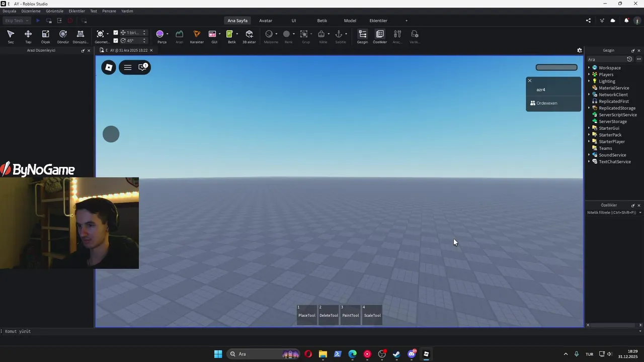Image resolution: width=644 pixels, height=362 pixels.
Task: Switch to the Model ribbon tab
Action: pyautogui.click(x=350, y=21)
